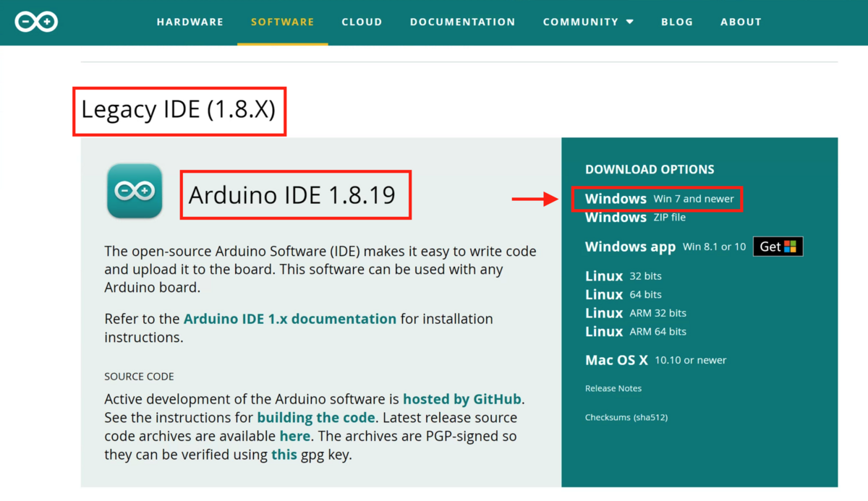Open the Documentation menu item
This screenshot has width=868, height=501.
463,22
